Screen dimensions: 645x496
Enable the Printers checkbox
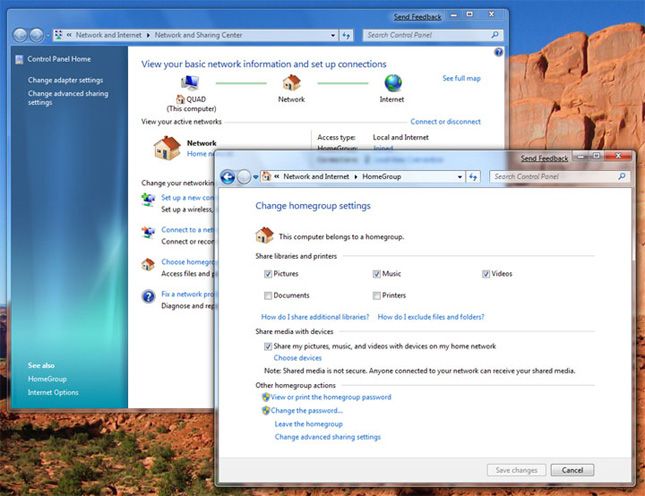376,296
